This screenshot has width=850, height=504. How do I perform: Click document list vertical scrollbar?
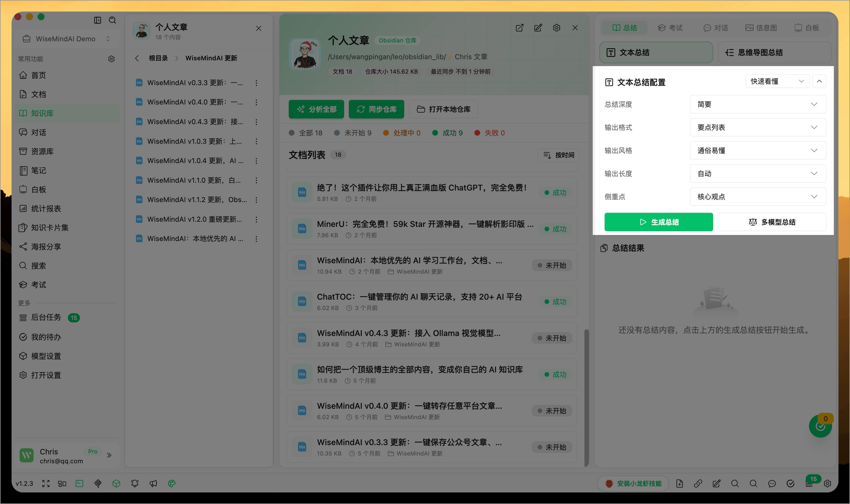click(x=586, y=398)
